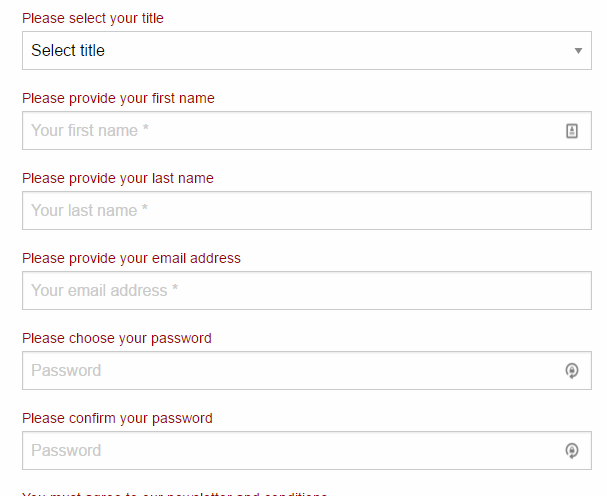The image size is (607, 496).
Task: Click the "Your last name *" placeholder text
Action: pyautogui.click(x=90, y=210)
